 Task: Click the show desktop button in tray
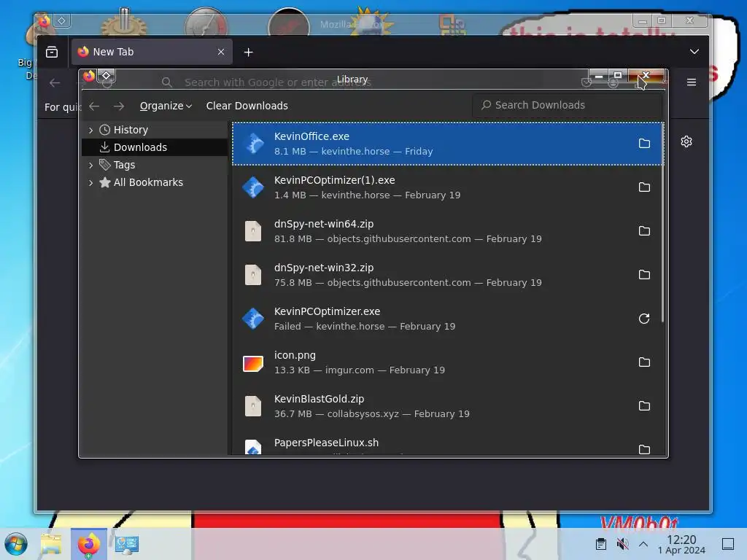(x=728, y=544)
